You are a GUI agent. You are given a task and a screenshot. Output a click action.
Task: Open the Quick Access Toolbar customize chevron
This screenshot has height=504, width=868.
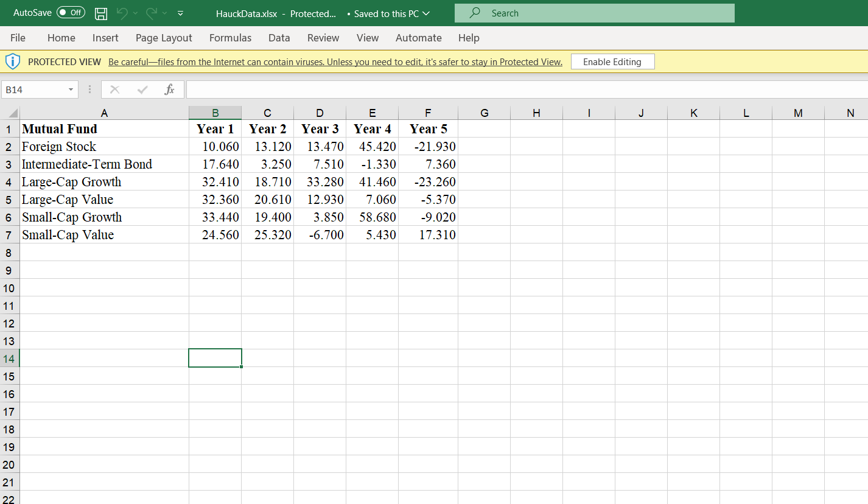(x=180, y=13)
